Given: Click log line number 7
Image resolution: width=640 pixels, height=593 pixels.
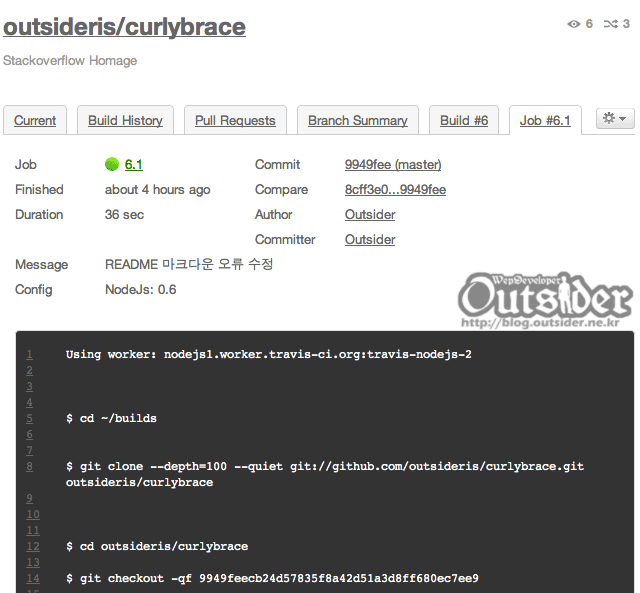Looking at the screenshot, I should [29, 451].
